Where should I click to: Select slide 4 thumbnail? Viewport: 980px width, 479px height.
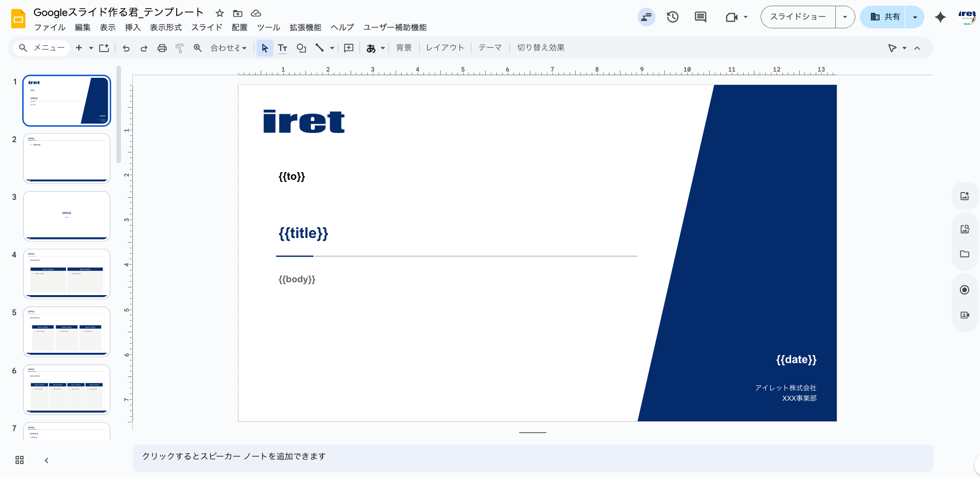(66, 273)
